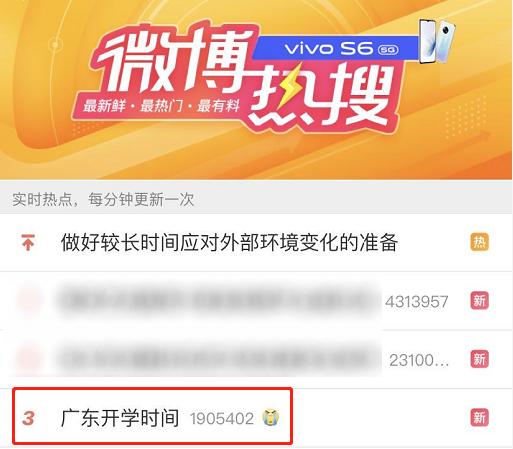Tap the vivo phone product image
Screen dimensions: 513x449
click(437, 41)
